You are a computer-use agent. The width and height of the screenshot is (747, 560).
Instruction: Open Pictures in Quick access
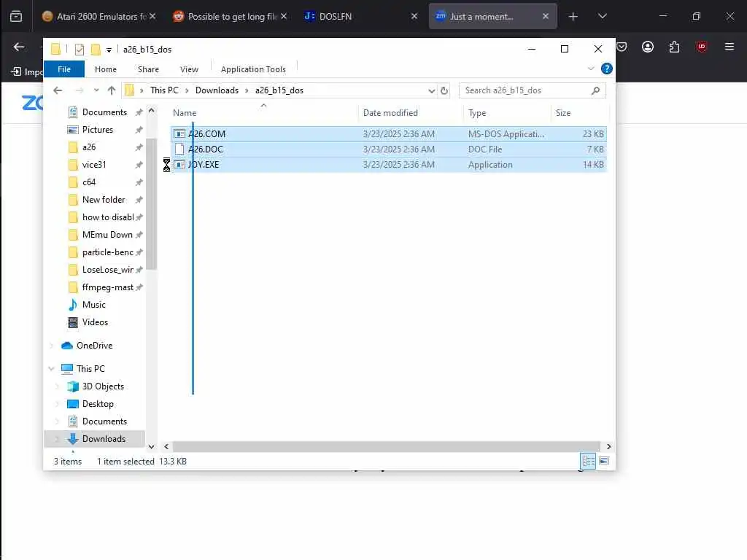pos(98,130)
